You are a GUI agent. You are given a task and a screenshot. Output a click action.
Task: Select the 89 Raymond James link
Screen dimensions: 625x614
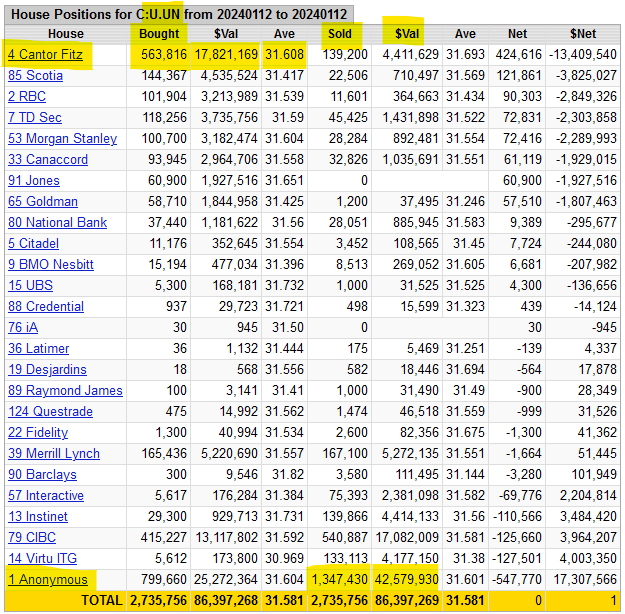pyautogui.click(x=65, y=391)
